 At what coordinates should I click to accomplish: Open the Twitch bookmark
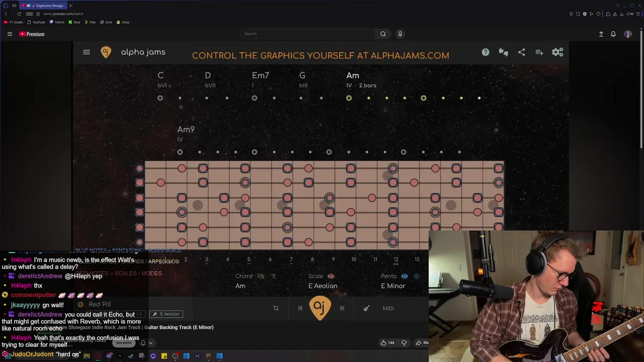(57, 22)
